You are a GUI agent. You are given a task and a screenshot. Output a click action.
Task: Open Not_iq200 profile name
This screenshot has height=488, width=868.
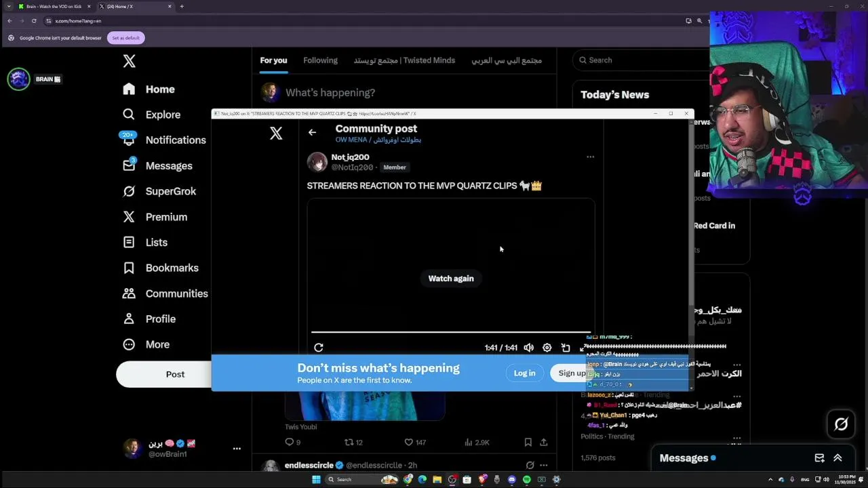pyautogui.click(x=350, y=157)
